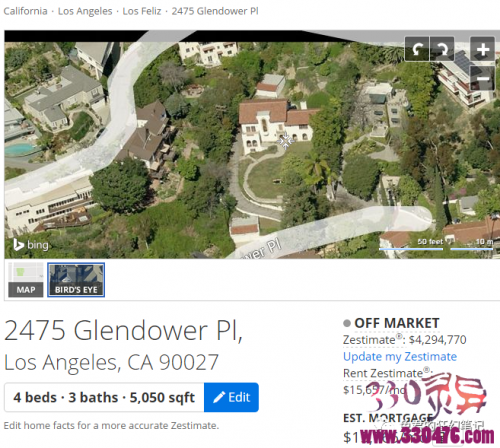The image size is (500, 448).
Task: Click the Bing logo on map
Action: click(31, 245)
